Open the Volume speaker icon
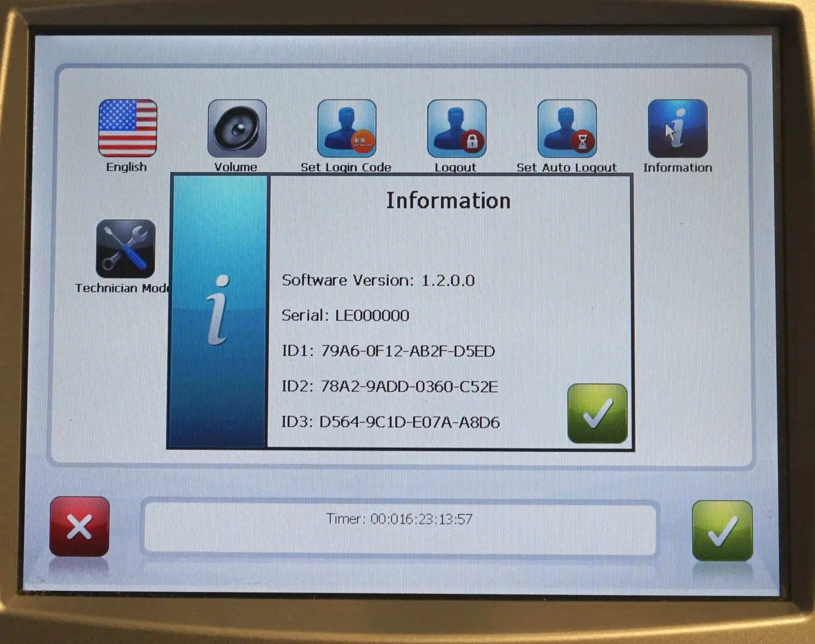Screen dimensions: 815x644 pyautogui.click(x=237, y=129)
